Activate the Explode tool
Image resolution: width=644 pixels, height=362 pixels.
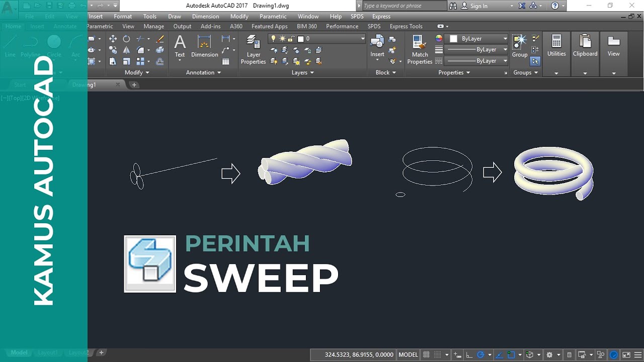pyautogui.click(x=160, y=50)
